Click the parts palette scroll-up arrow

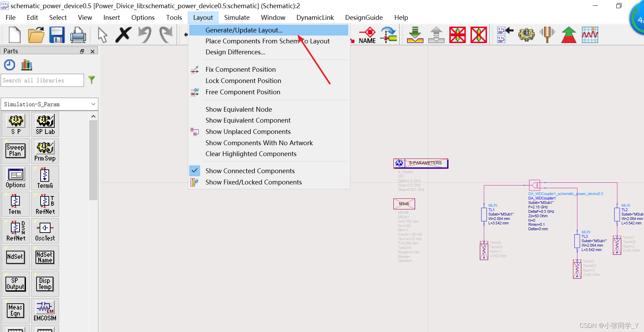coord(93,116)
